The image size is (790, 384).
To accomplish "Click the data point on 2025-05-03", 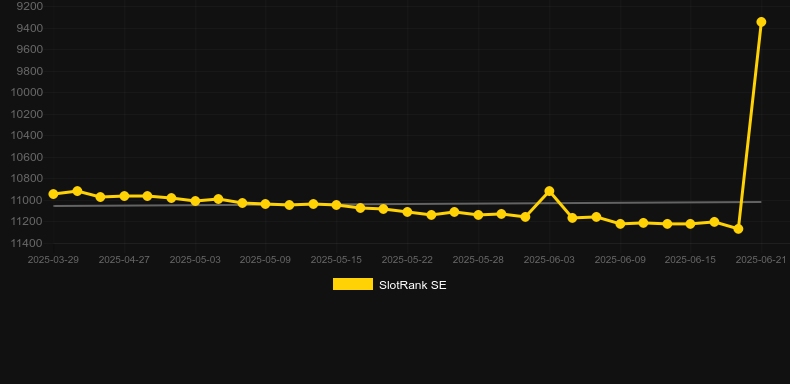I will (x=195, y=201).
